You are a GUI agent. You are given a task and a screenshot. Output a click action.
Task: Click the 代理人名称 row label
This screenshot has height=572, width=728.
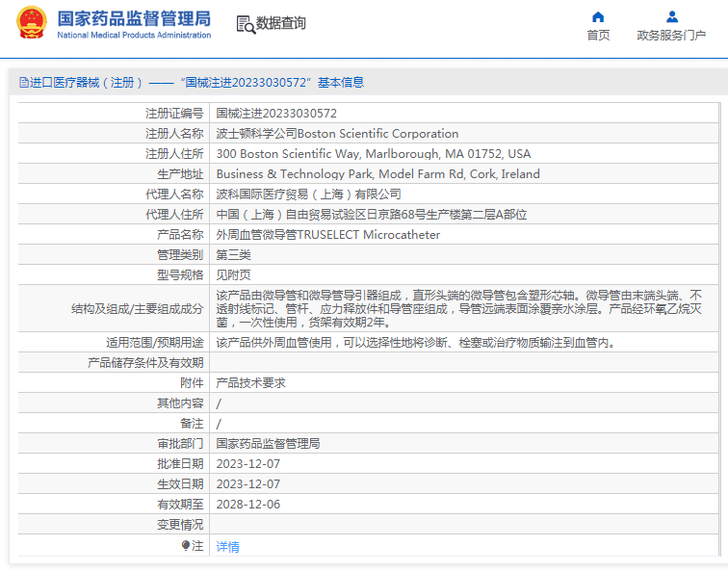tap(174, 195)
